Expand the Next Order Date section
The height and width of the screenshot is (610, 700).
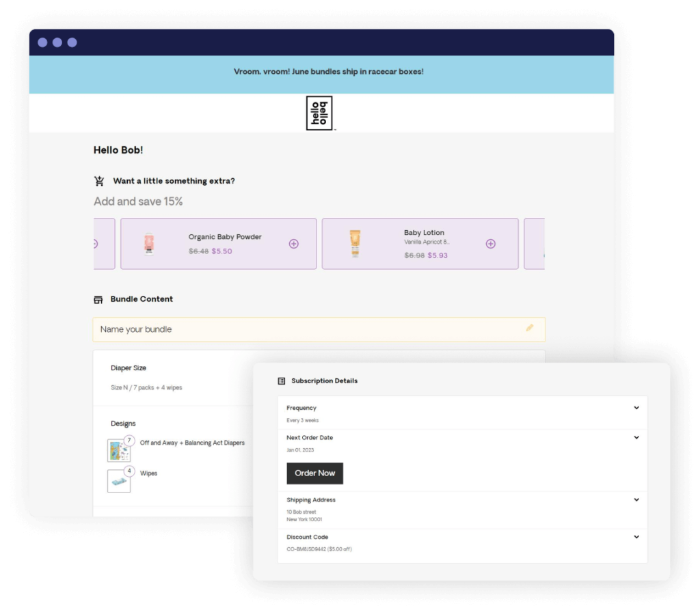pos(637,437)
